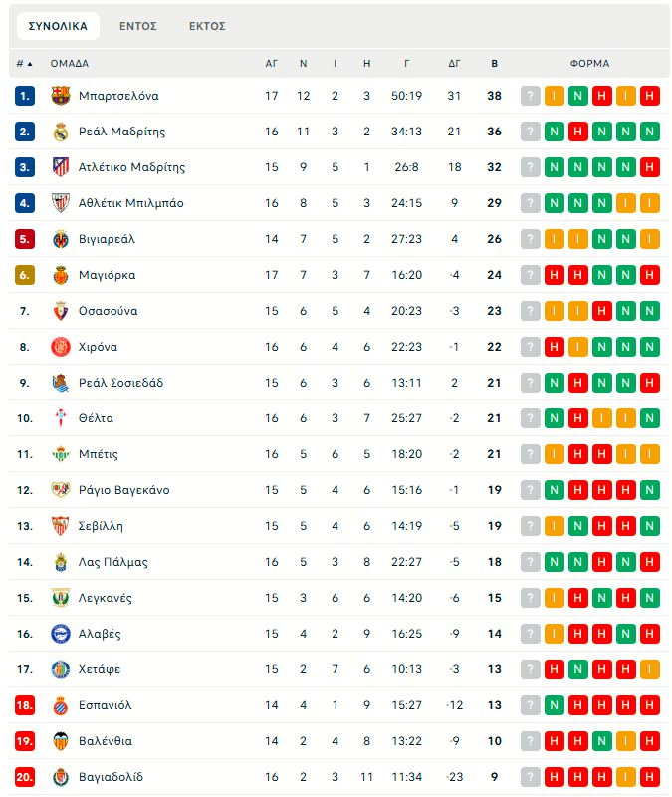Viewport: 672px width, 797px height.
Task: Click the Atlético Madrid crest icon
Action: click(x=60, y=167)
